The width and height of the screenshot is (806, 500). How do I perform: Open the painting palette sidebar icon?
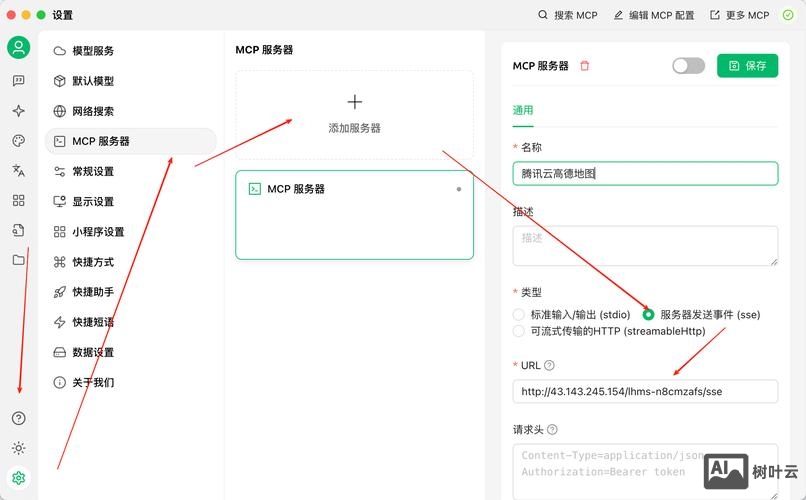[x=19, y=141]
